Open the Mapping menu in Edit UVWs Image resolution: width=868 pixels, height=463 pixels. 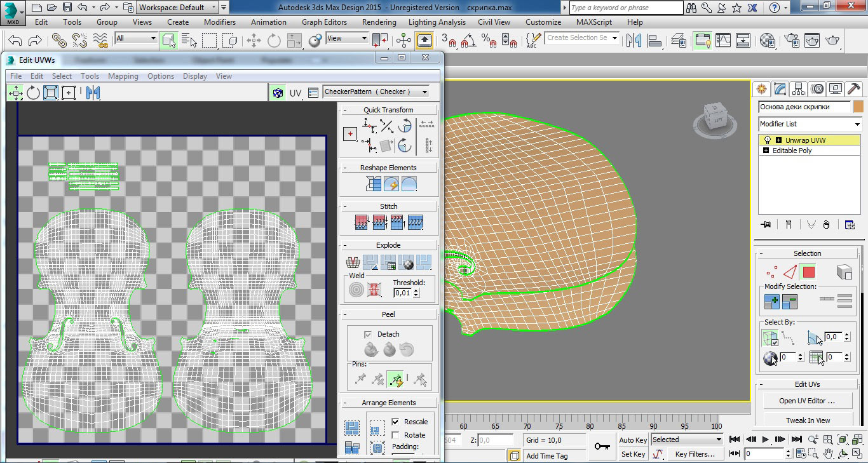coord(123,76)
